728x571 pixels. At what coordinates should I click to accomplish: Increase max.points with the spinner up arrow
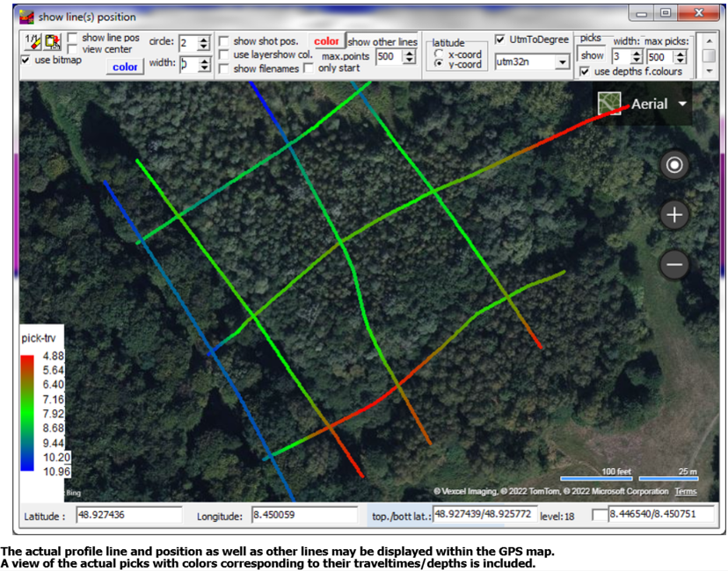(409, 54)
